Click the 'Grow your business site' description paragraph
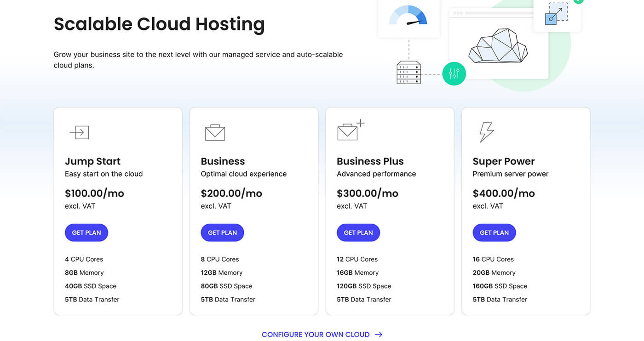 [x=198, y=60]
